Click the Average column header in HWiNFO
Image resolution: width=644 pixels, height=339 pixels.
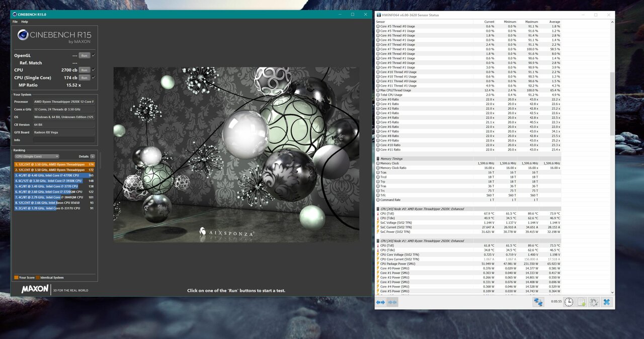coord(554,22)
